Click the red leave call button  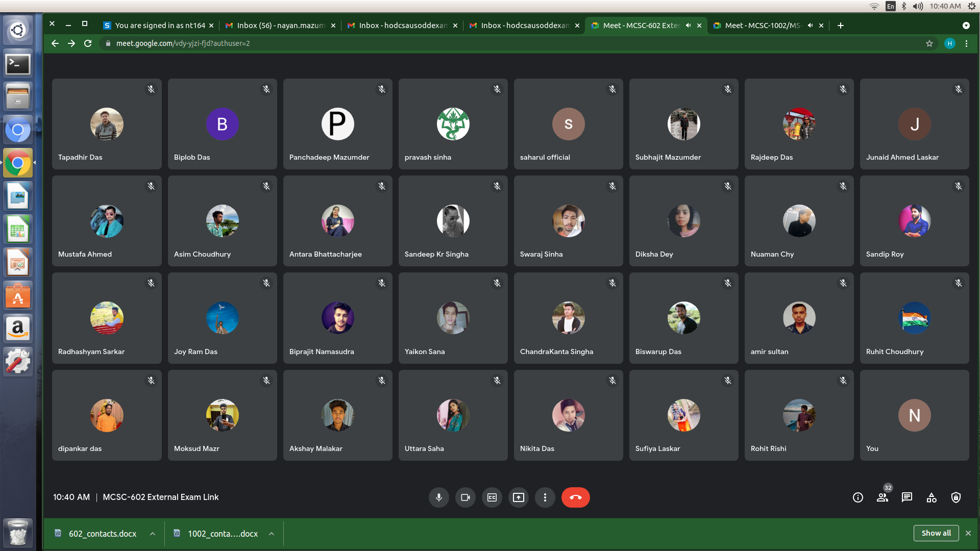click(x=575, y=497)
